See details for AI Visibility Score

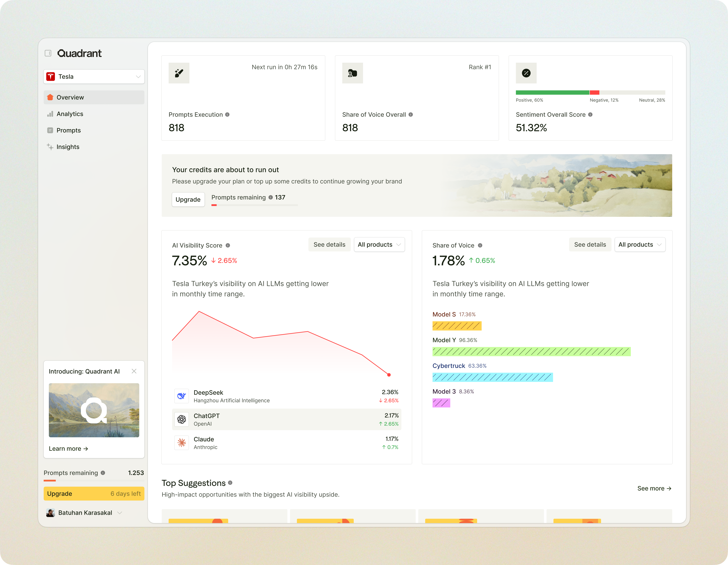click(x=329, y=245)
